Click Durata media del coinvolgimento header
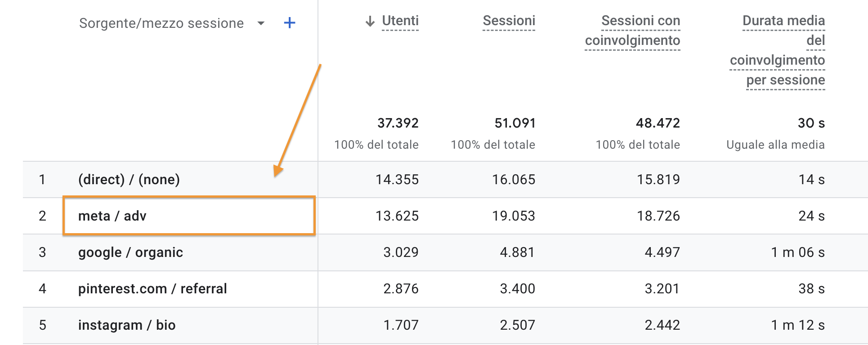Screen dimensions: 868x345 pos(778,50)
